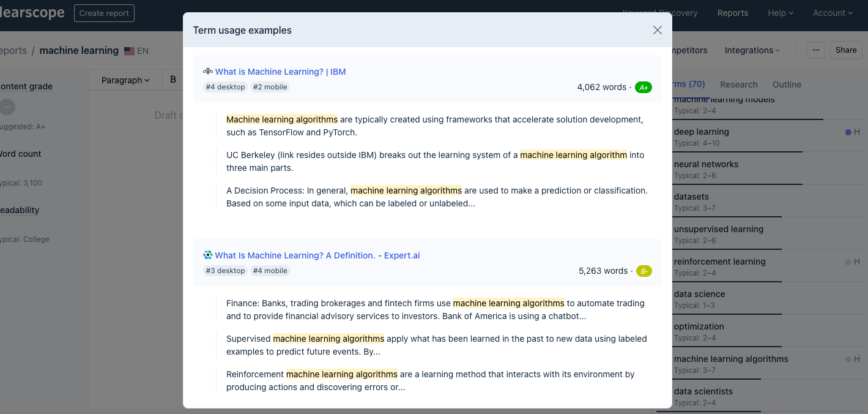
Task: Click the A+ grade badge
Action: (x=644, y=88)
